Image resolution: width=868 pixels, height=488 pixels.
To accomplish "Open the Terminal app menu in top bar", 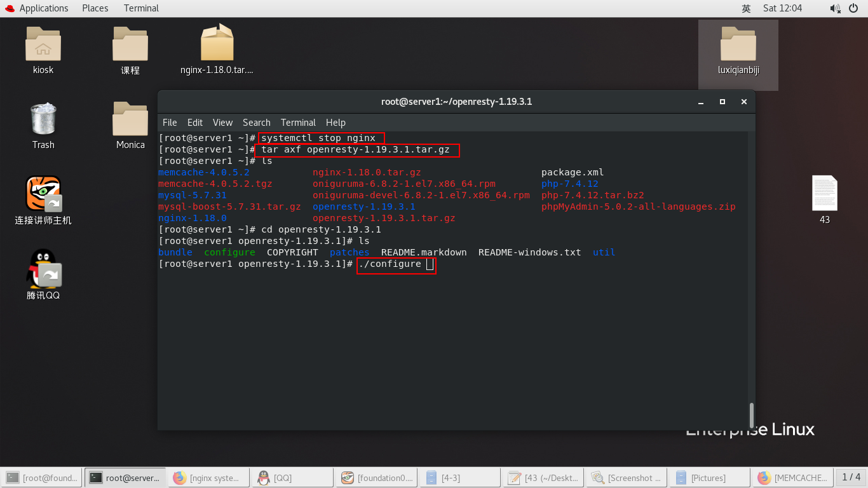I will [x=141, y=8].
